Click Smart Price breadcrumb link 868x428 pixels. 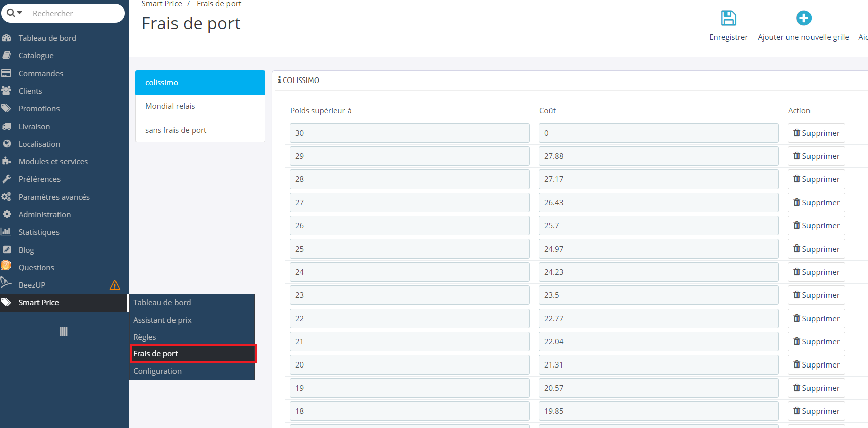click(161, 4)
